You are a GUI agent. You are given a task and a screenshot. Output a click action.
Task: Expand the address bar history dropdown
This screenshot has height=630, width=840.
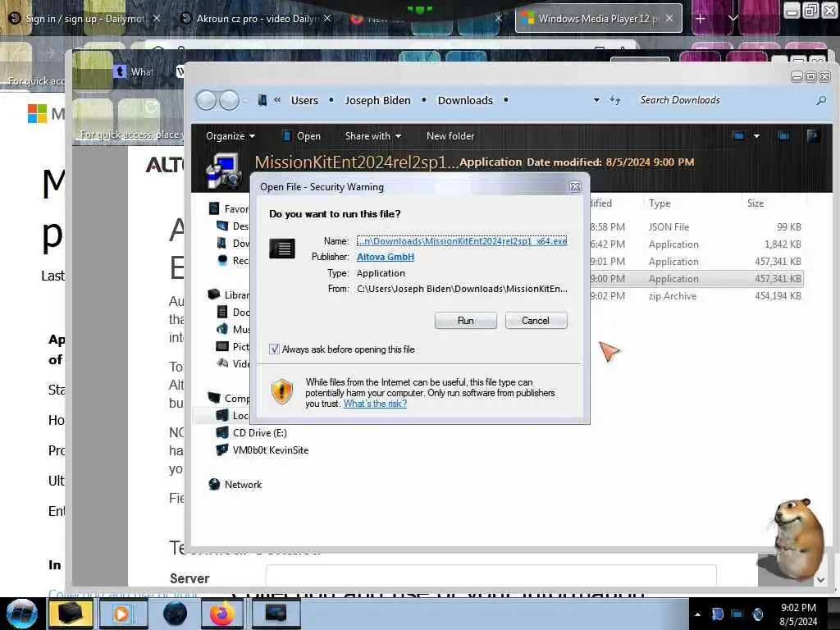(596, 100)
